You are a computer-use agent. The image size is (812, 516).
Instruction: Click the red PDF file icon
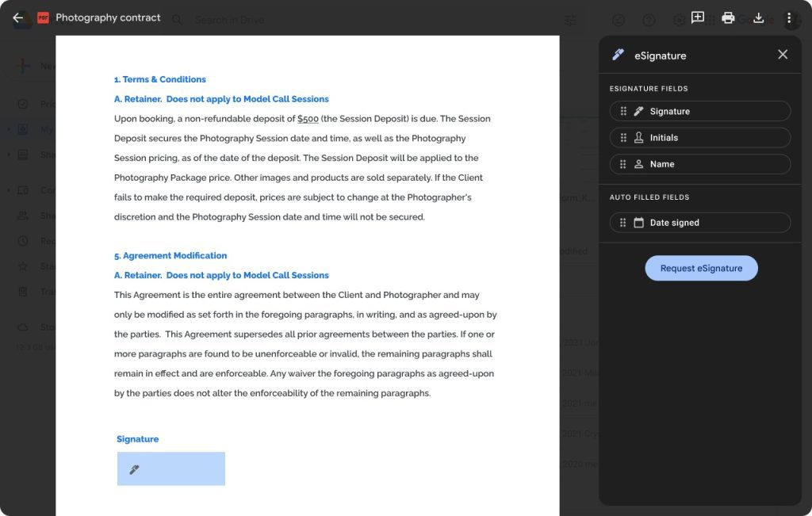pos(44,17)
